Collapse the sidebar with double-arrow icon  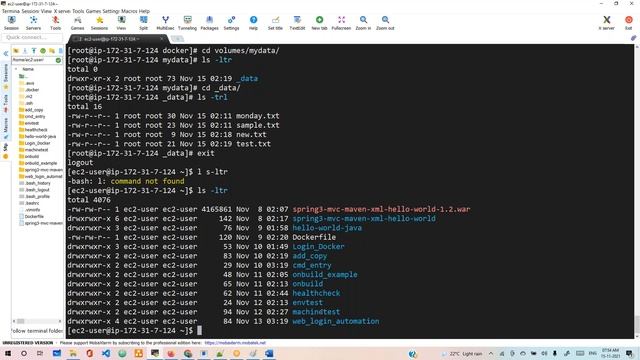[6, 53]
